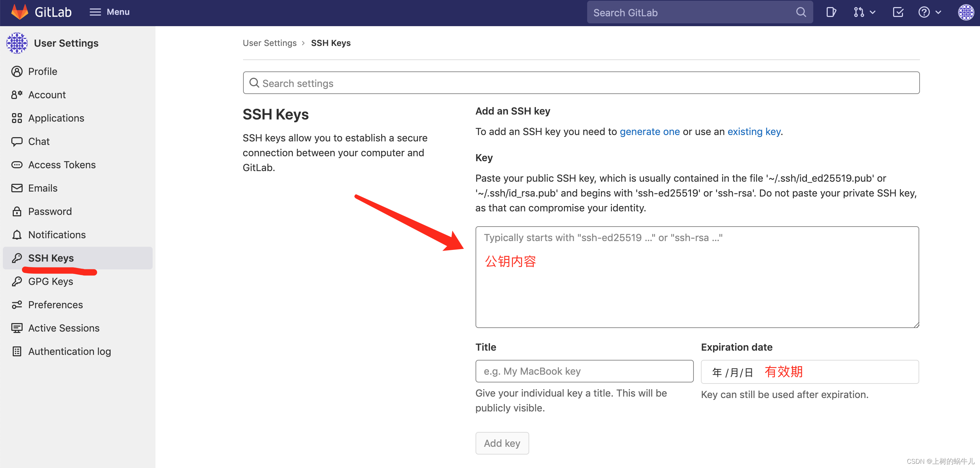
Task: Open Active Sessions page
Action: [64, 328]
